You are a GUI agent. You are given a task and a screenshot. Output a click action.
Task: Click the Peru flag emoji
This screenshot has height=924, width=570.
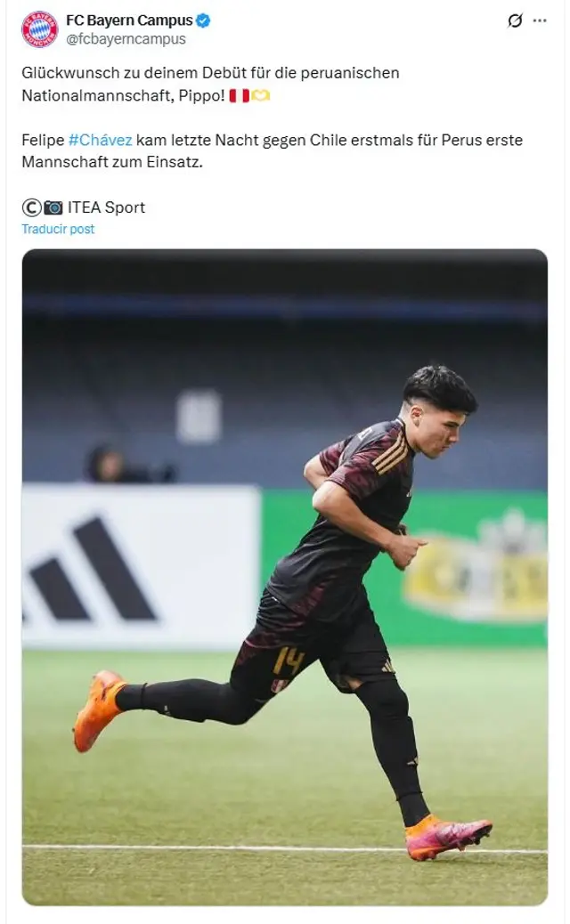coord(239,95)
